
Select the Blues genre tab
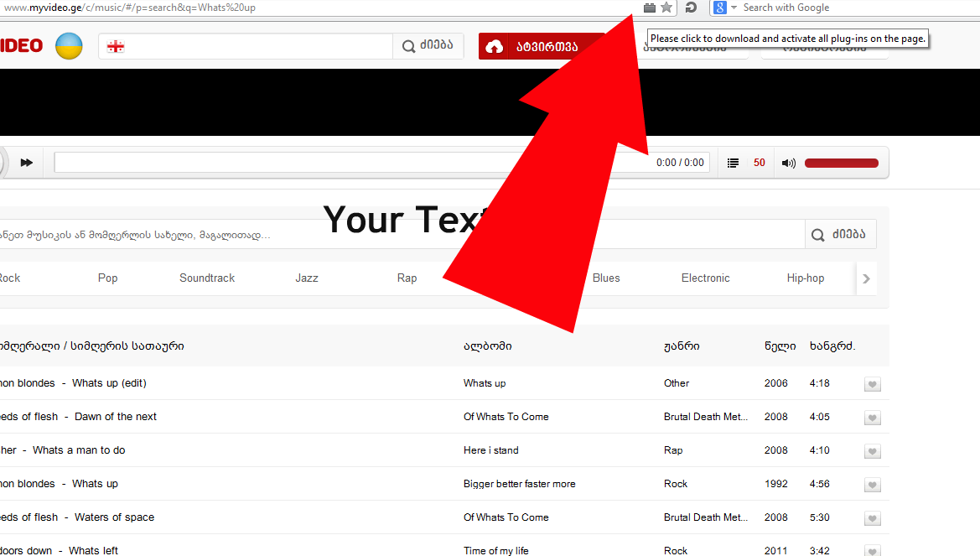[606, 278]
